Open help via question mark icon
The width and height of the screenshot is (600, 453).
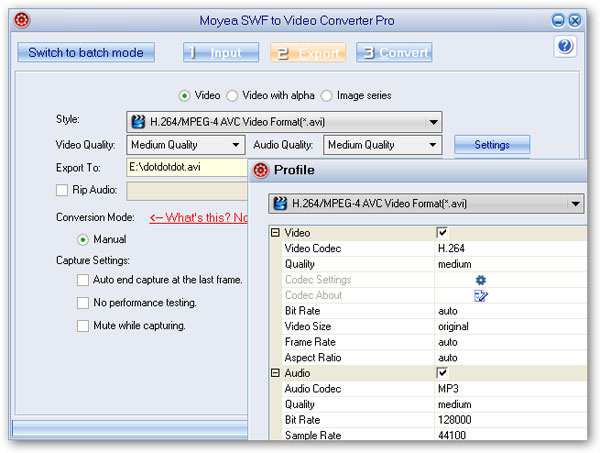point(565,46)
